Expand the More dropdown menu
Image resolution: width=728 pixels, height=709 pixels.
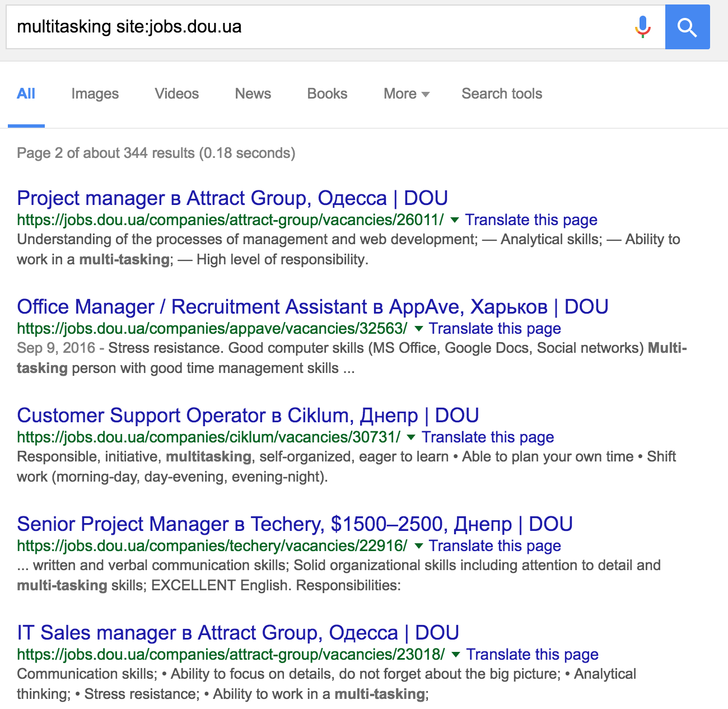click(x=407, y=94)
